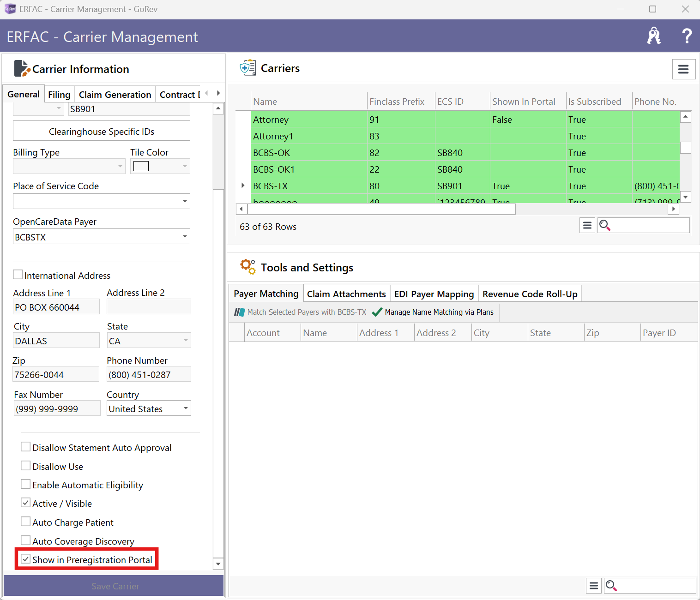This screenshot has height=600, width=700.
Task: Click the Address Line 2 field
Action: pos(149,306)
